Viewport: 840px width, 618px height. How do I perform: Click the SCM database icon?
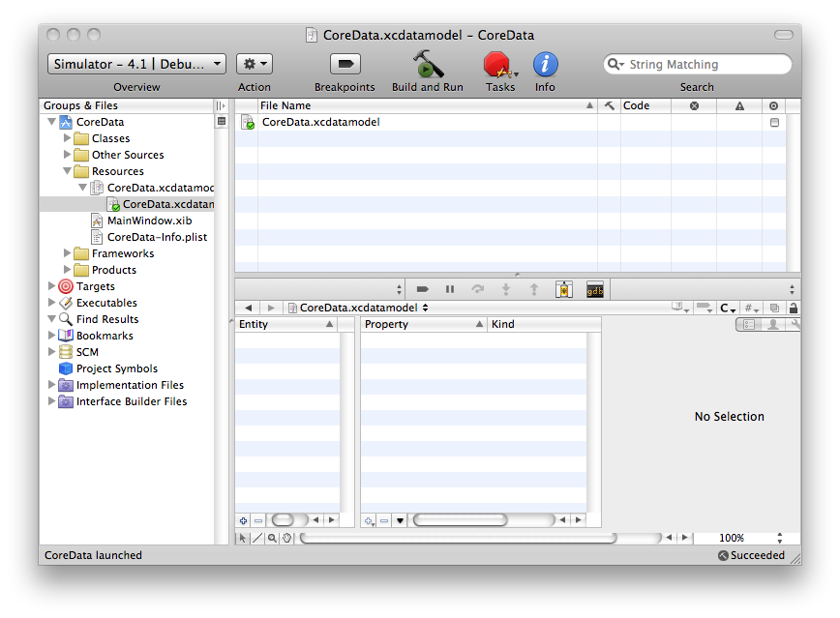pyautogui.click(x=66, y=352)
